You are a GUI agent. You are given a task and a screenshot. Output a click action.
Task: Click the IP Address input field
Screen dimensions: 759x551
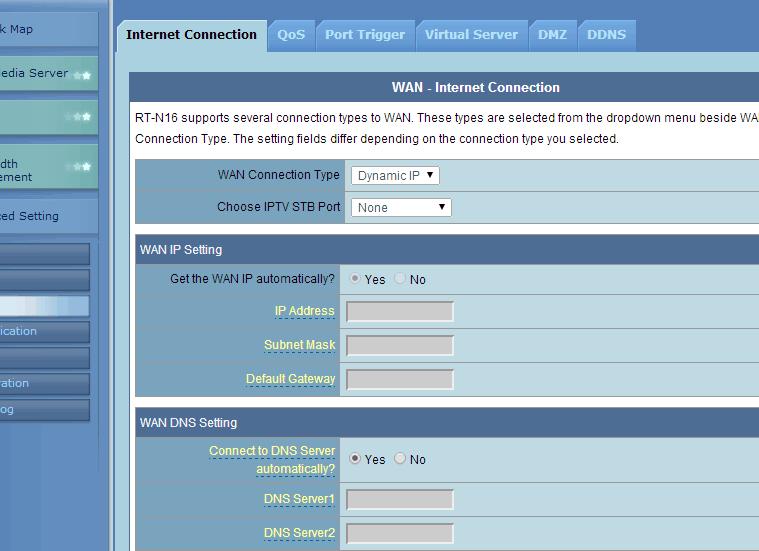400,312
